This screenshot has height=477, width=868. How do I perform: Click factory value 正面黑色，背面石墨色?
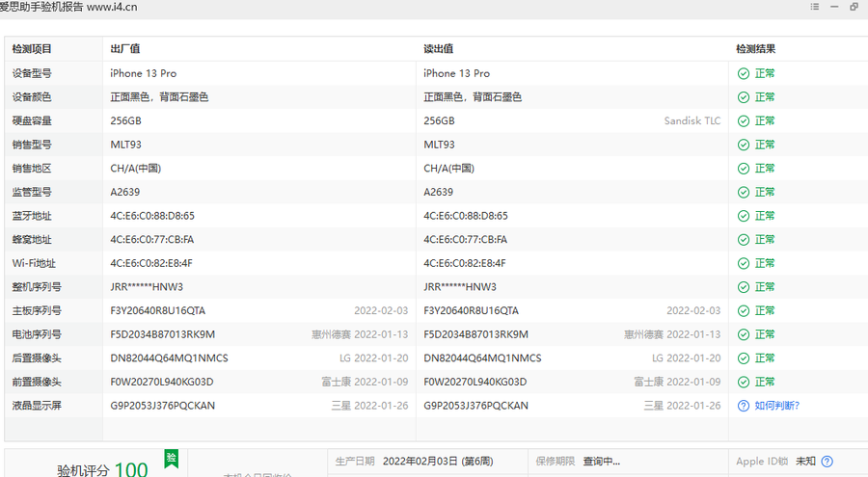159,96
